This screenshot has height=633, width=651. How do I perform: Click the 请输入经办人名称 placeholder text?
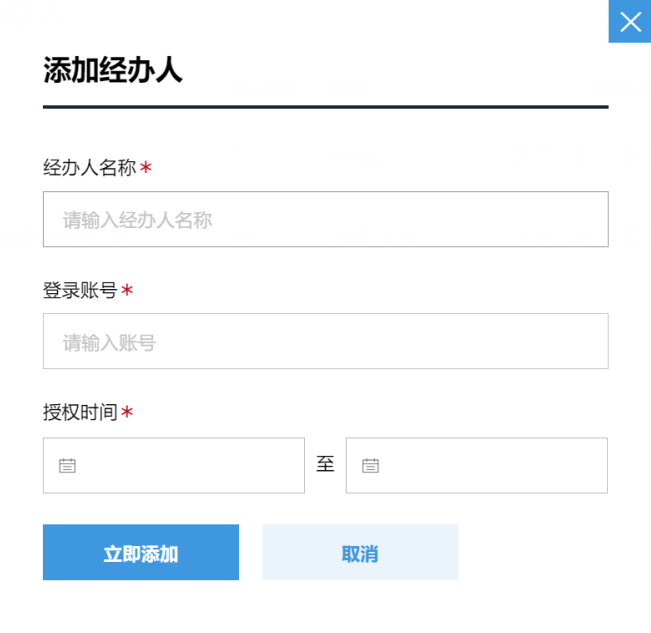coord(137,220)
